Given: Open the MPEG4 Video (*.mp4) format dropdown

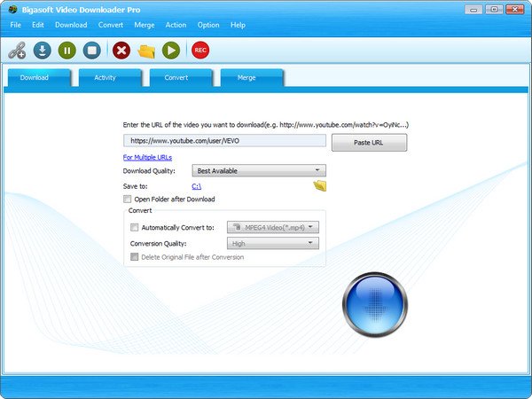Looking at the screenshot, I should point(273,227).
